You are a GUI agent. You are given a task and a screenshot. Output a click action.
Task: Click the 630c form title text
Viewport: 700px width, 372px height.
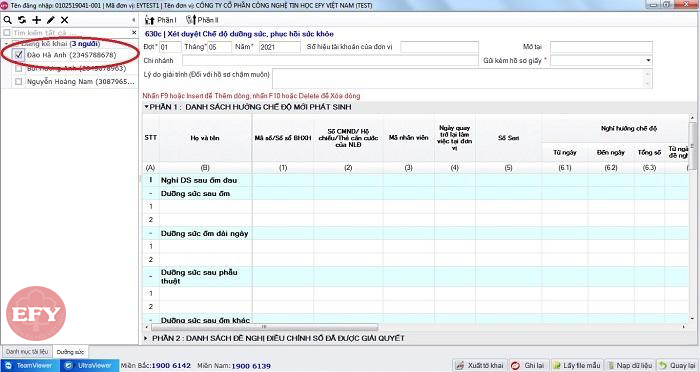tap(239, 34)
